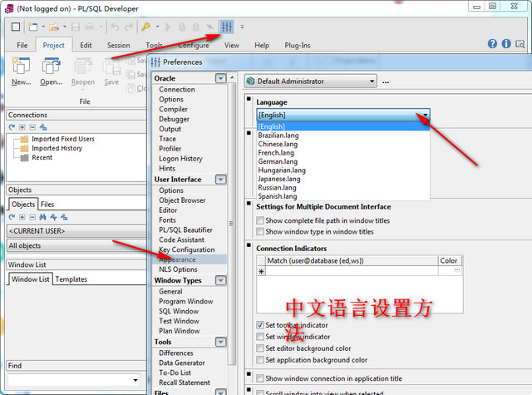
Task: Click the Reopen project ribbon icon
Action: (x=83, y=72)
